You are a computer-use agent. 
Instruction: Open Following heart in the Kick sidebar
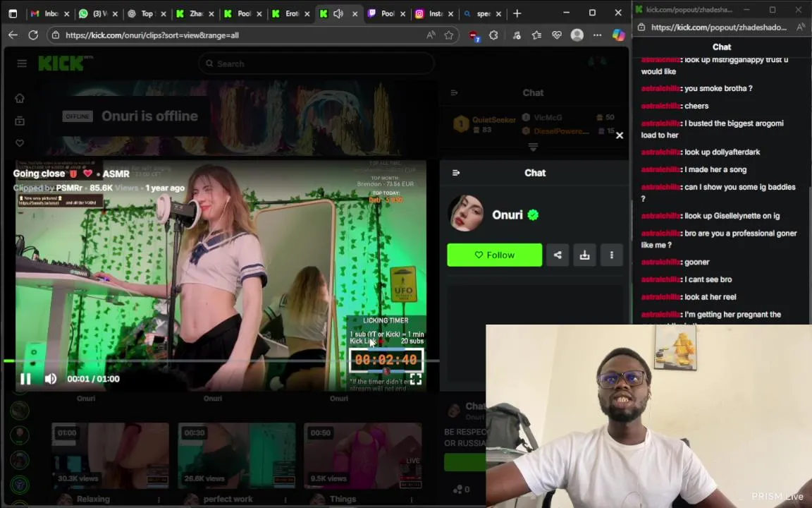(20, 143)
